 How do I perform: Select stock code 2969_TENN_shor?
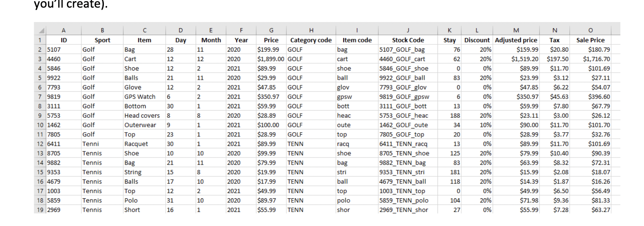(408, 210)
